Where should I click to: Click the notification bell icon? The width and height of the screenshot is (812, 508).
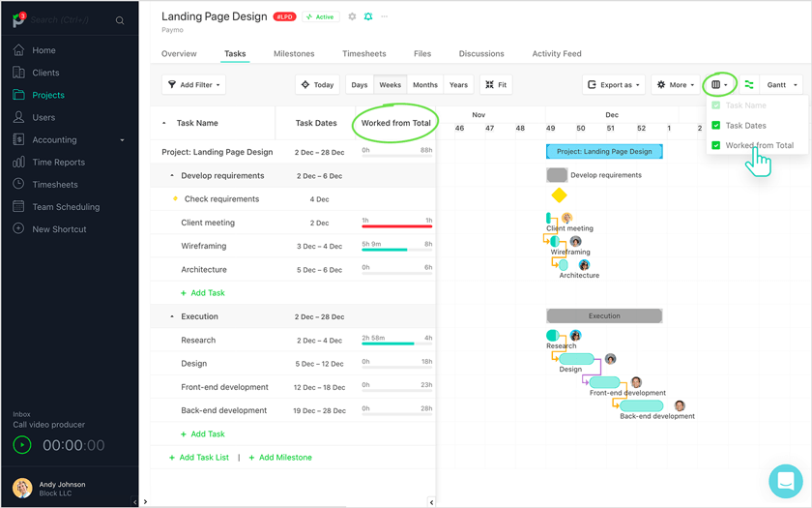point(368,16)
